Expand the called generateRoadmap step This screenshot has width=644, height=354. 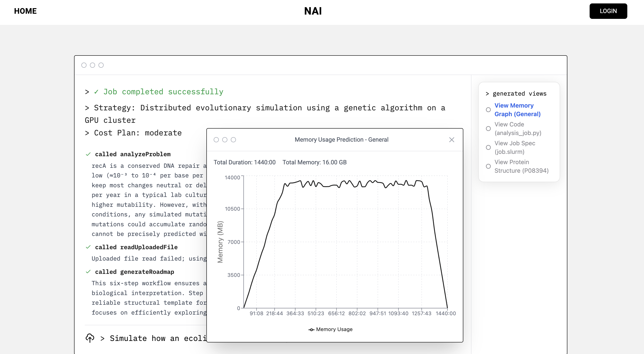point(134,272)
